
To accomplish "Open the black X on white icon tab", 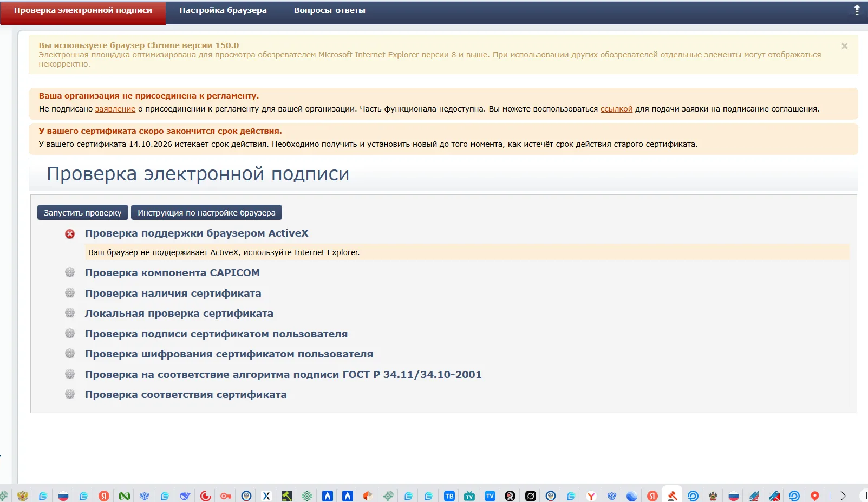I will 266,496.
